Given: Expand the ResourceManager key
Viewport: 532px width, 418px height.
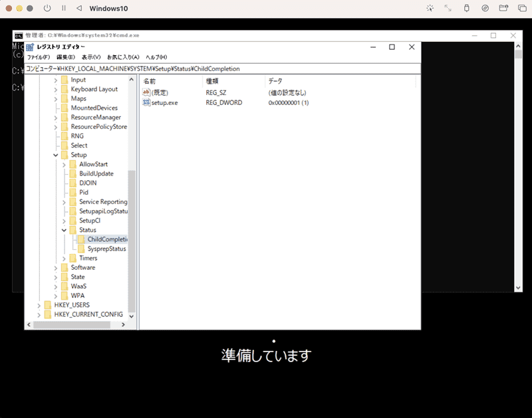Looking at the screenshot, I should pos(56,118).
